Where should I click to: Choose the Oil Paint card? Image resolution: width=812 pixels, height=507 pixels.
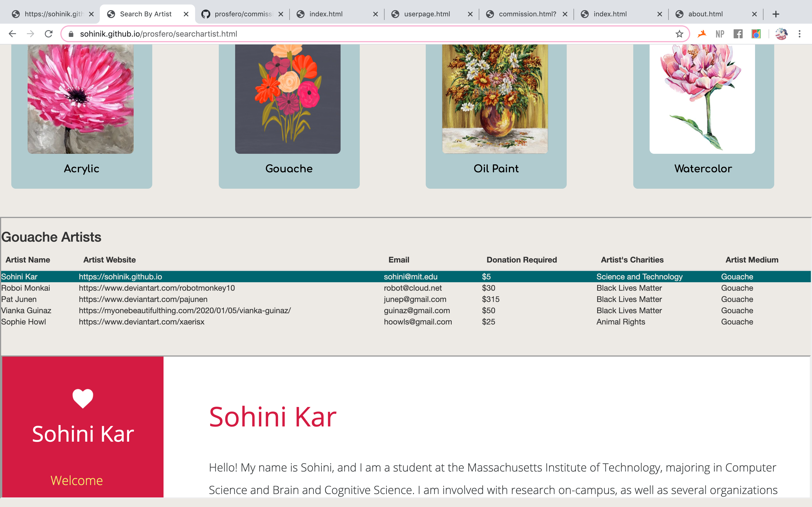(x=496, y=116)
